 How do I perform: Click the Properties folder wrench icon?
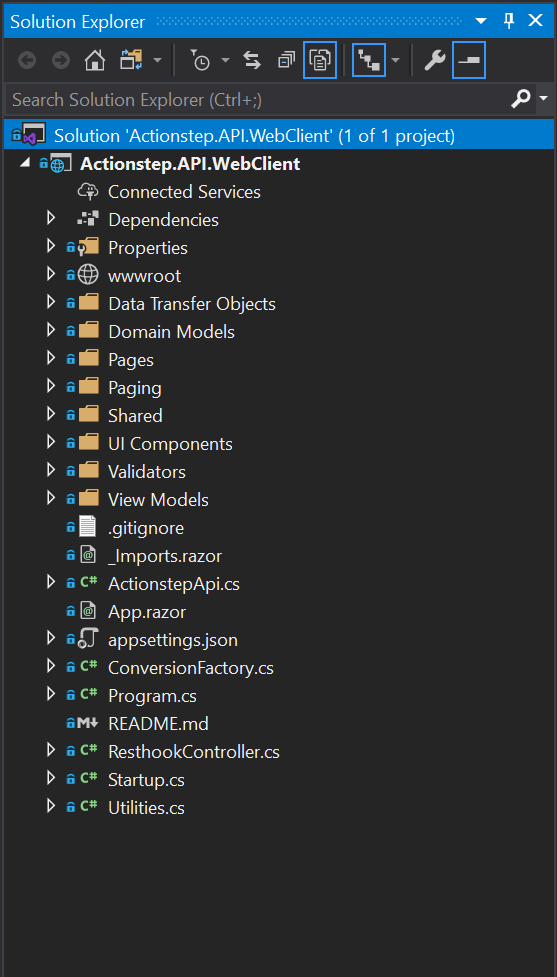coord(88,247)
